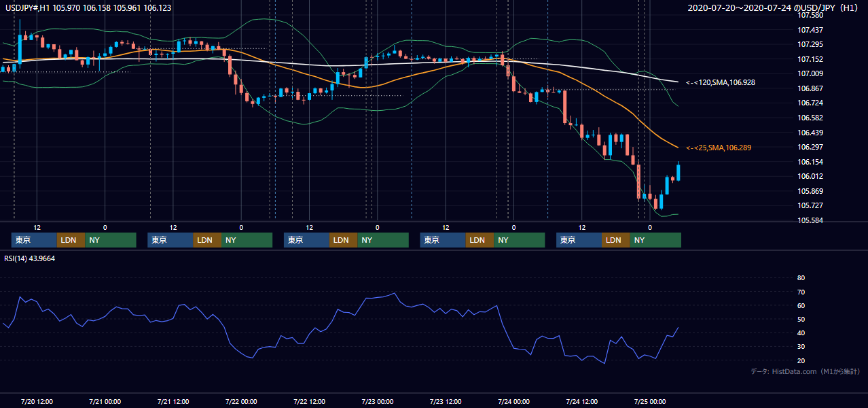Viewport: 868px width, 408px height.
Task: Click the 7/24 00:00 time axis label
Action: 513,401
